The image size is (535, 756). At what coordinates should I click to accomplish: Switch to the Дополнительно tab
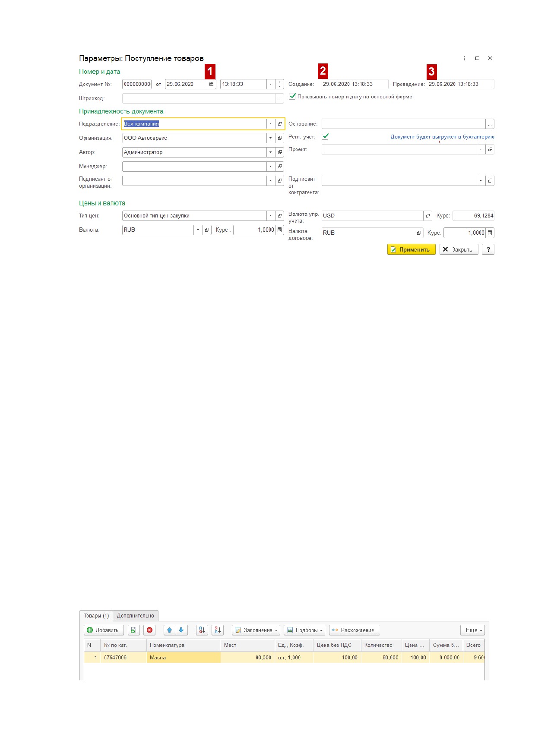136,616
